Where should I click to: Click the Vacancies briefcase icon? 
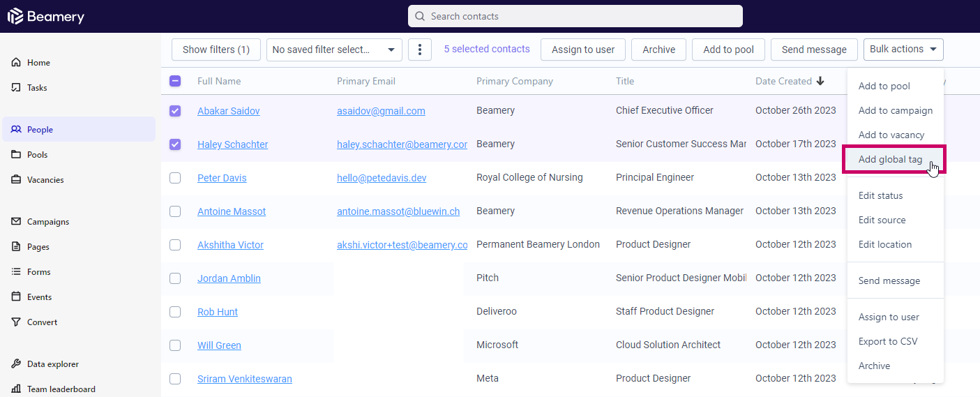click(16, 180)
